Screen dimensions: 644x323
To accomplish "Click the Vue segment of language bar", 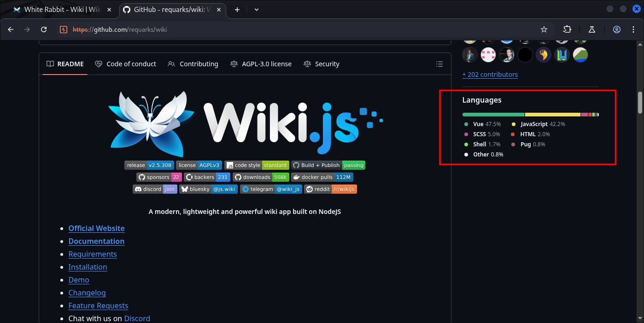I will pyautogui.click(x=493, y=115).
